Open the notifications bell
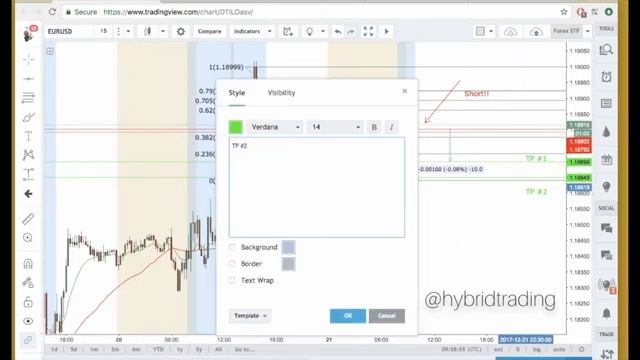The width and height of the screenshot is (640, 360). [x=607, y=313]
